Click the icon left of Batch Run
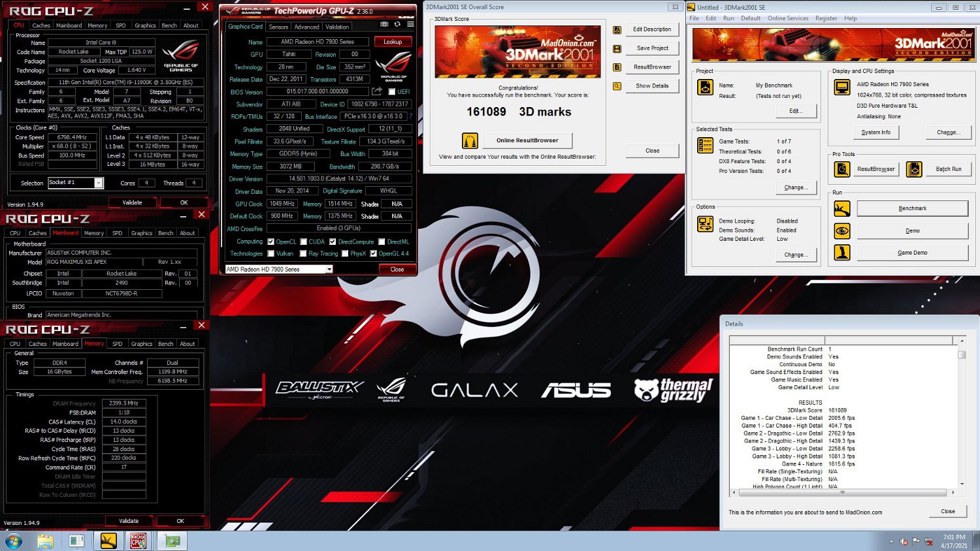Viewport: 980px width, 551px height. point(914,169)
